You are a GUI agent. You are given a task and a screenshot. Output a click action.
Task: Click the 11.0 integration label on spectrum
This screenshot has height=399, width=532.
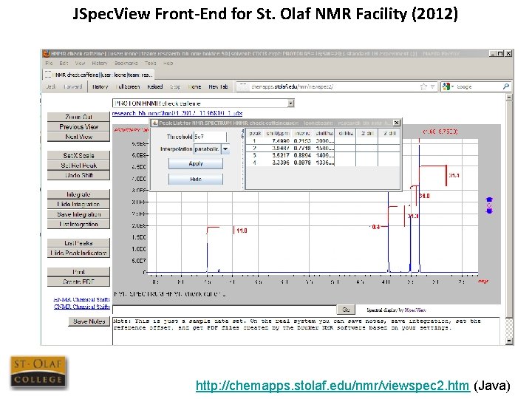point(242,231)
